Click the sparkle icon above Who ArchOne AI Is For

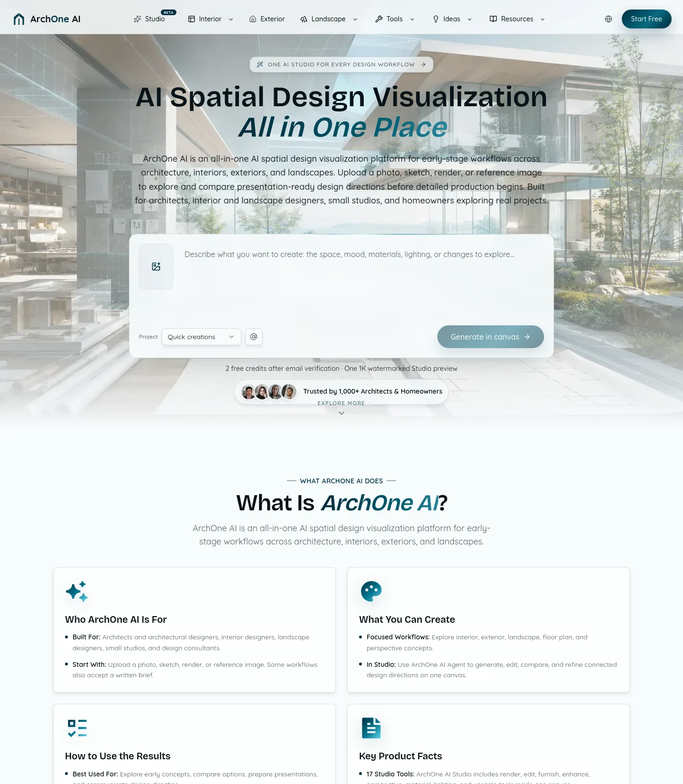77,591
